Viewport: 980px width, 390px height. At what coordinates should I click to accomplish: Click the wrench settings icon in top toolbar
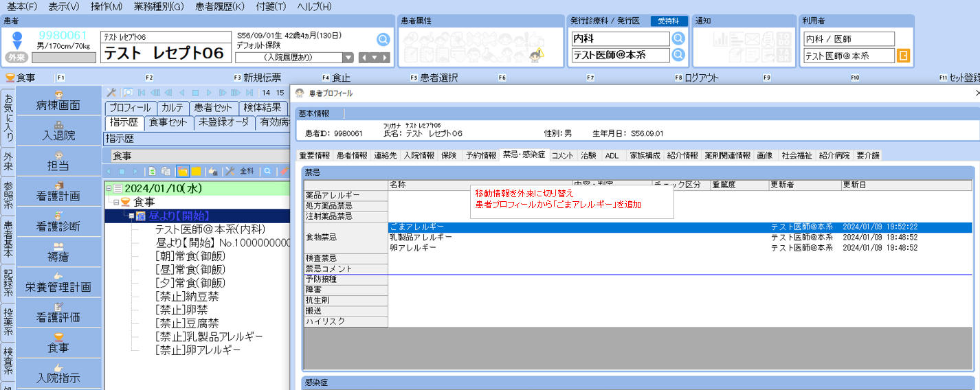(x=111, y=92)
